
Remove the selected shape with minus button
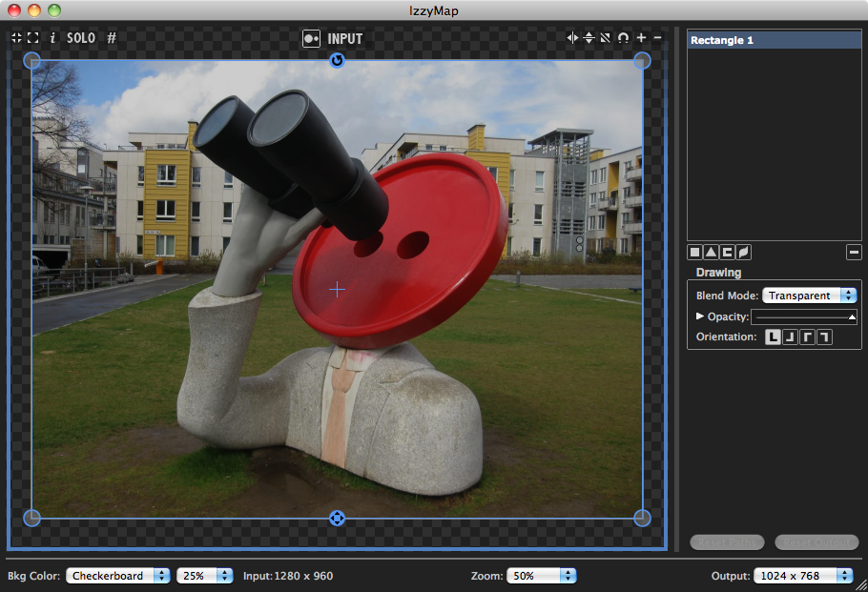pyautogui.click(x=854, y=253)
